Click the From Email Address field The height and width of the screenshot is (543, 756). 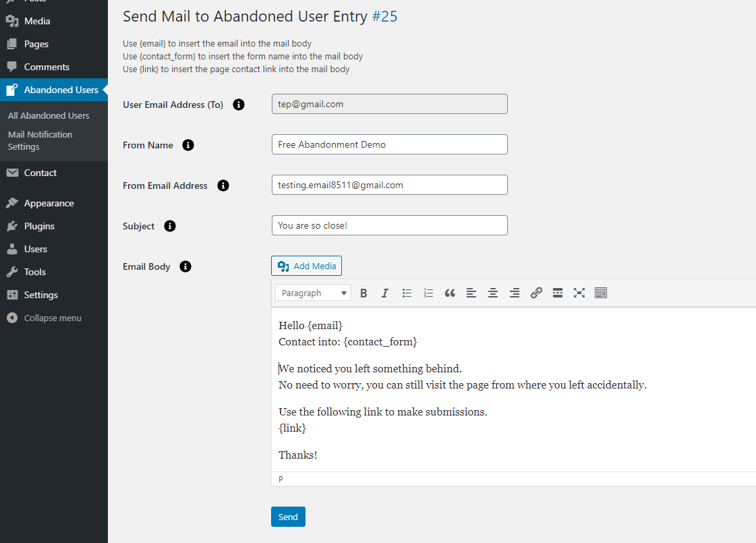point(389,185)
